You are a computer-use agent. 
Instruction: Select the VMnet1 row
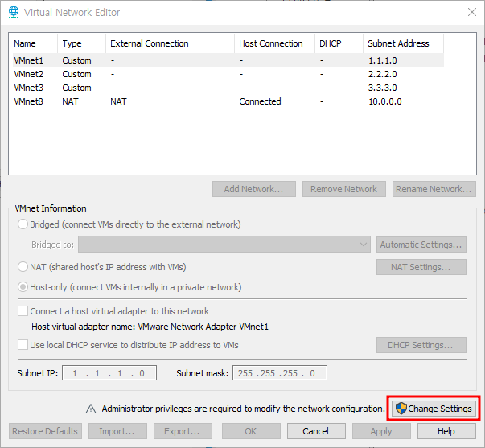(228, 60)
